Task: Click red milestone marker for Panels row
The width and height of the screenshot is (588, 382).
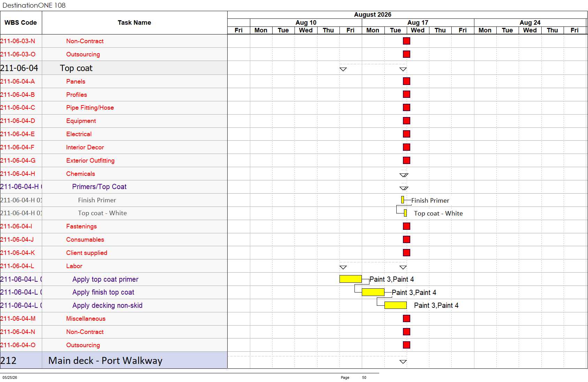Action: click(406, 81)
